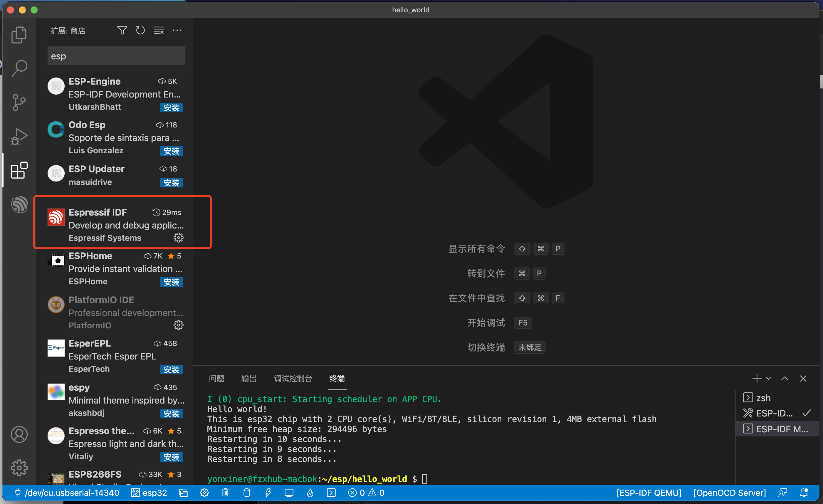823x504 pixels.
Task: Click the OpenOCD Server status bar item
Action: (730, 493)
